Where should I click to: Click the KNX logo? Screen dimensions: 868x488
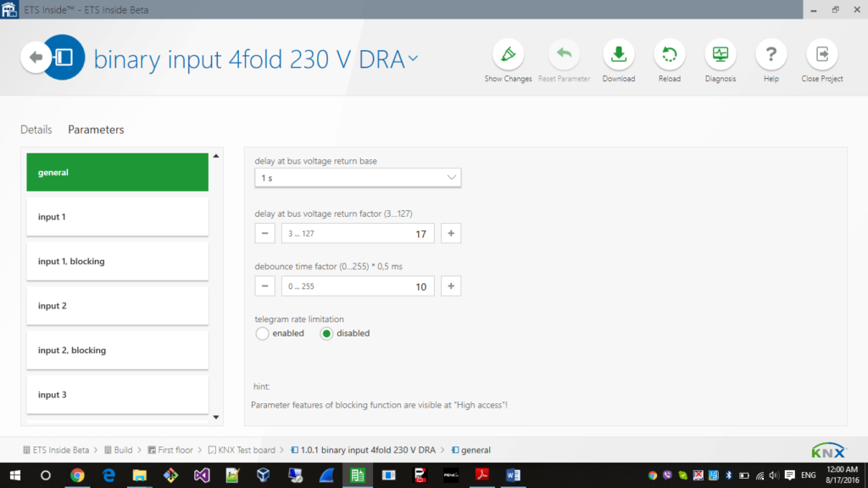pos(829,451)
